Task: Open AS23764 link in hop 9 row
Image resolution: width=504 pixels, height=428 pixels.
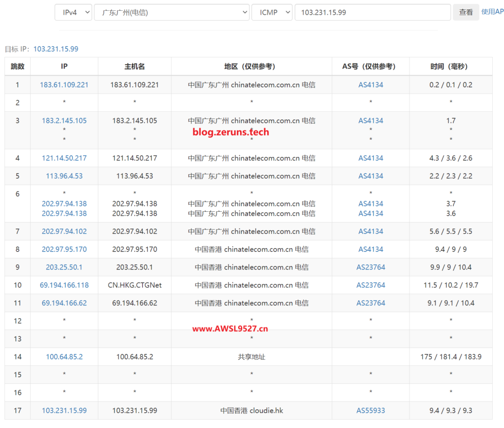Action: [371, 267]
